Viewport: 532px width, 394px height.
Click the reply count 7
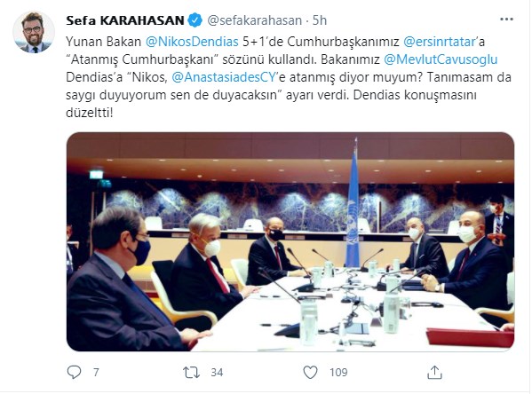96,373
